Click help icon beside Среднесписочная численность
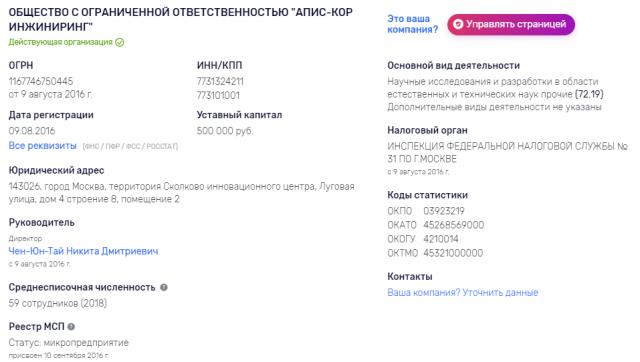This screenshot has height=362, width=640. (164, 287)
